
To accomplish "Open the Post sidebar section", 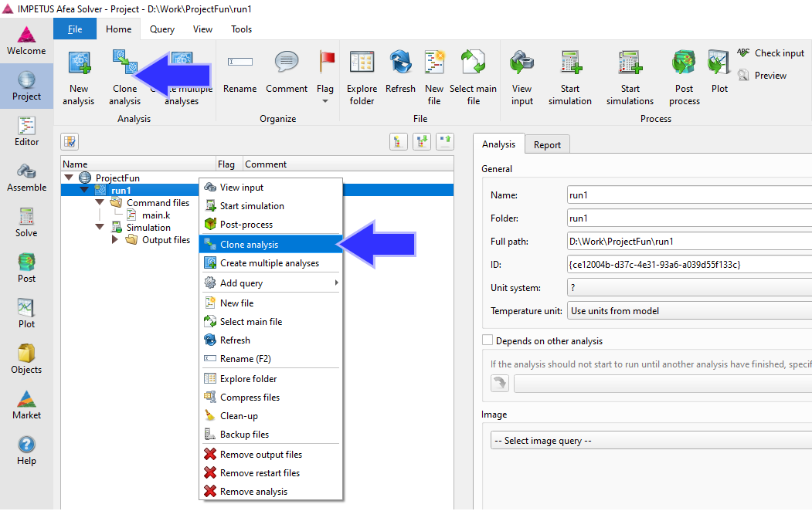I will 26,268.
